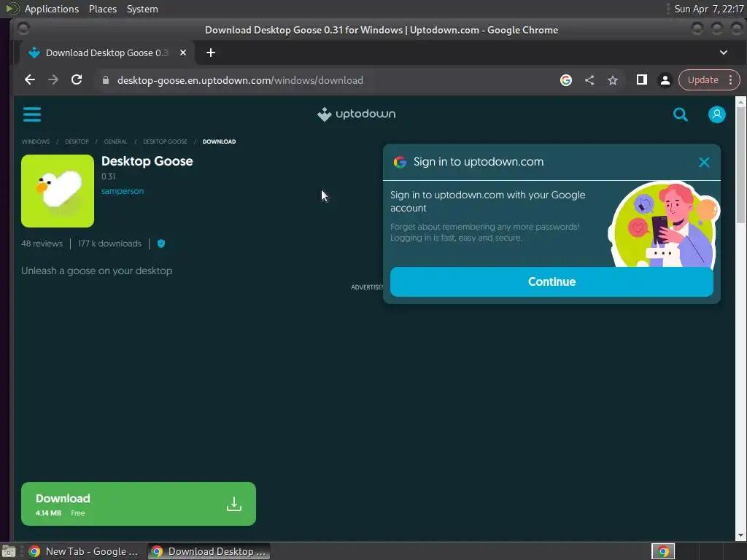
Task: Open the Places menu
Action: (x=103, y=9)
